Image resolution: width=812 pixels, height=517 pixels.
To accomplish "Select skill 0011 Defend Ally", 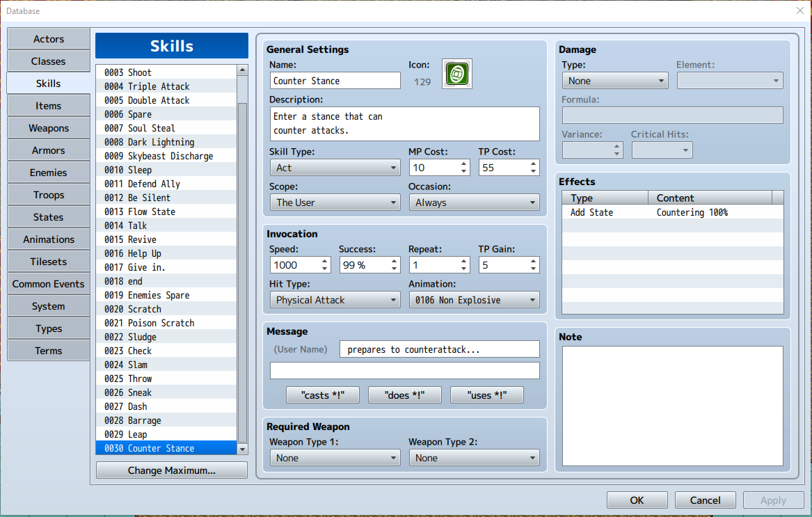I will click(x=166, y=184).
